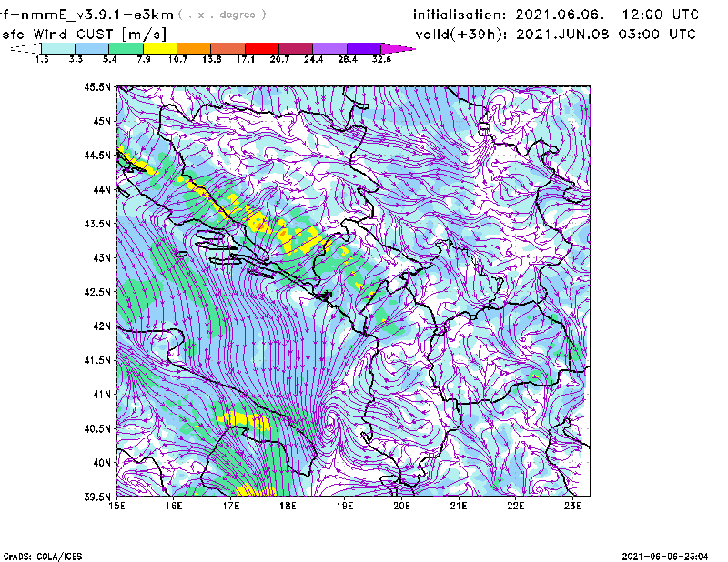This screenshot has width=728, height=562.
Task: Click the longitude label 19E
Action: pyautogui.click(x=345, y=506)
